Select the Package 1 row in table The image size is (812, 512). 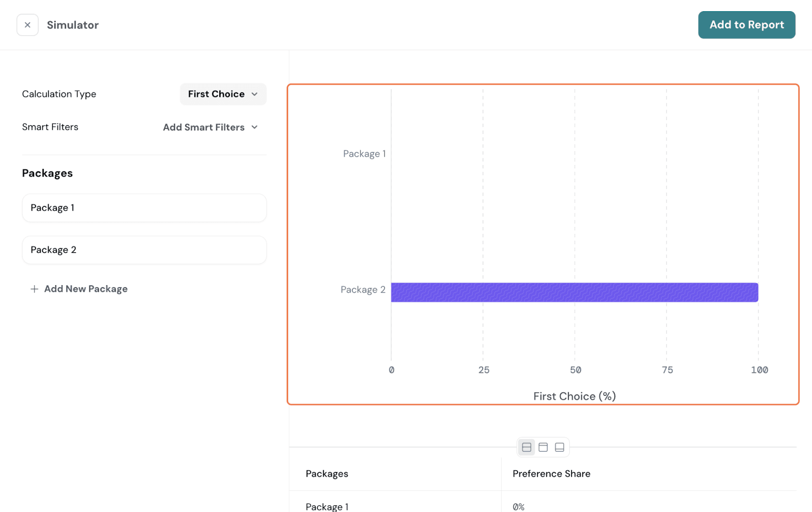(327, 506)
